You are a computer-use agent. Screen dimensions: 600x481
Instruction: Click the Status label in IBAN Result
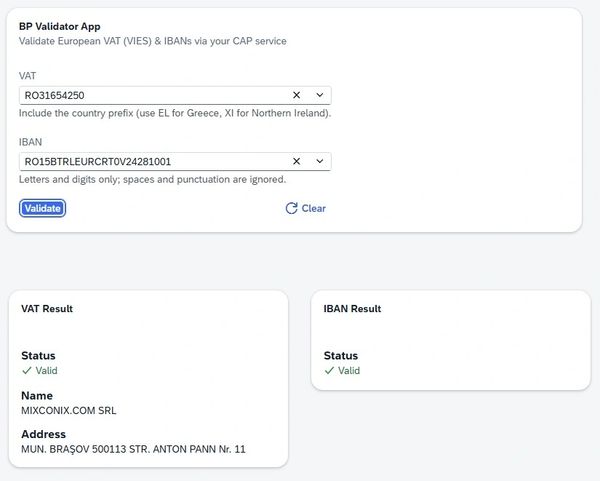(341, 355)
